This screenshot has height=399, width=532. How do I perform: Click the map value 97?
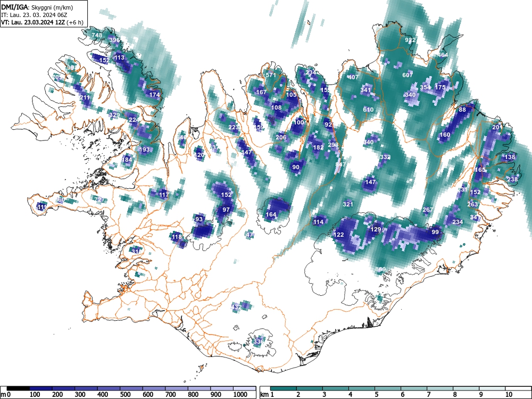[226, 210]
